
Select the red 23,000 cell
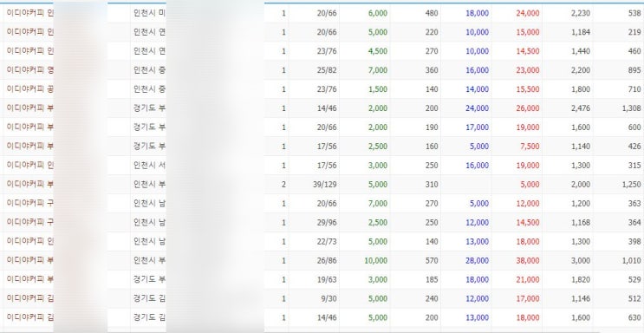point(528,70)
